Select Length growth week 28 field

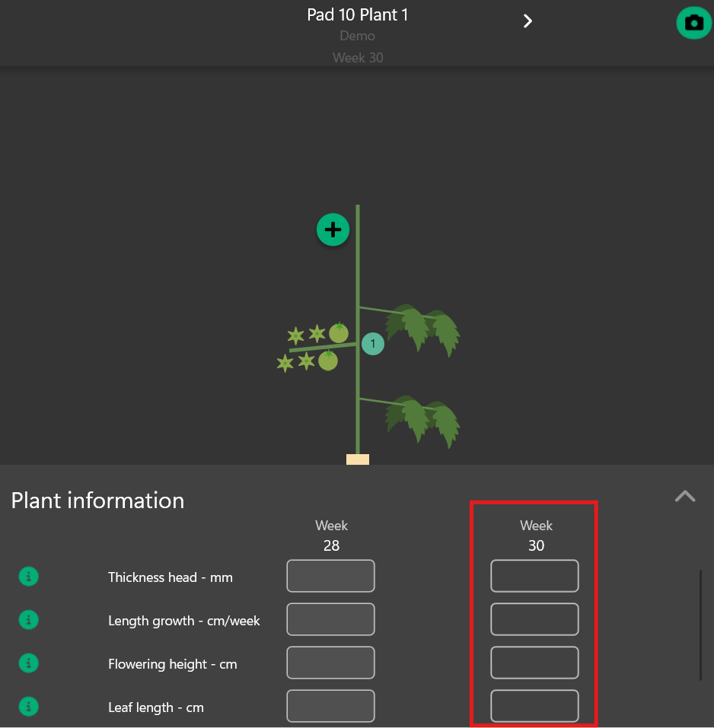tap(330, 619)
